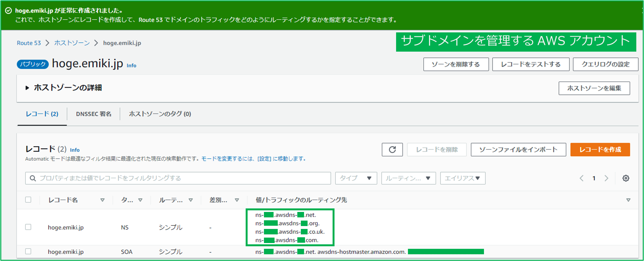Toggle the select-all records checkbox
Screen dimensions: 644x261
coord(28,200)
